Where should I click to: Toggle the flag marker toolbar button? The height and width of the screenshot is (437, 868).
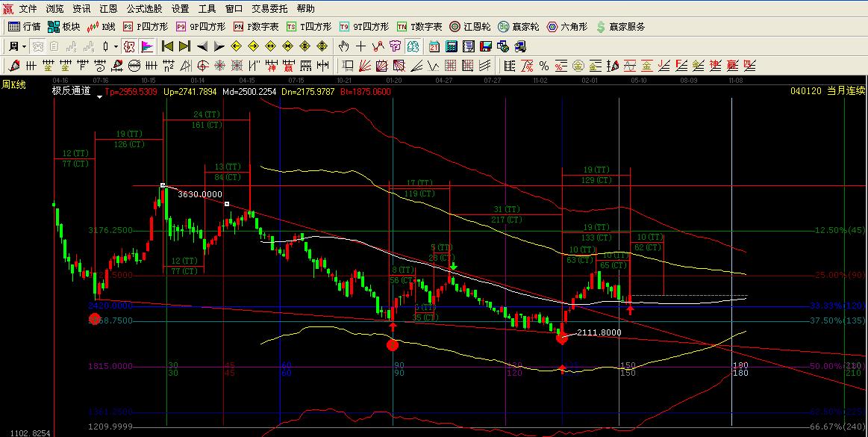(x=147, y=46)
